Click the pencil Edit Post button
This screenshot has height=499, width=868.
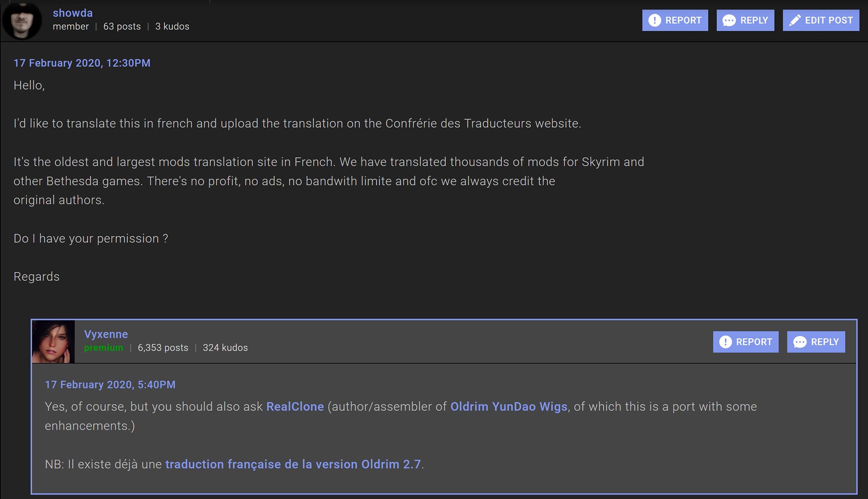821,20
